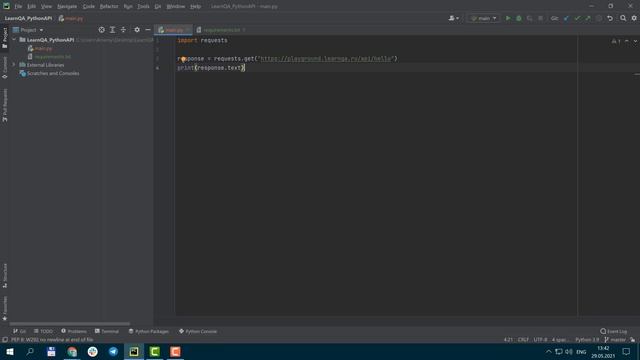
Task: Open the Code menu
Action: pos(89,6)
